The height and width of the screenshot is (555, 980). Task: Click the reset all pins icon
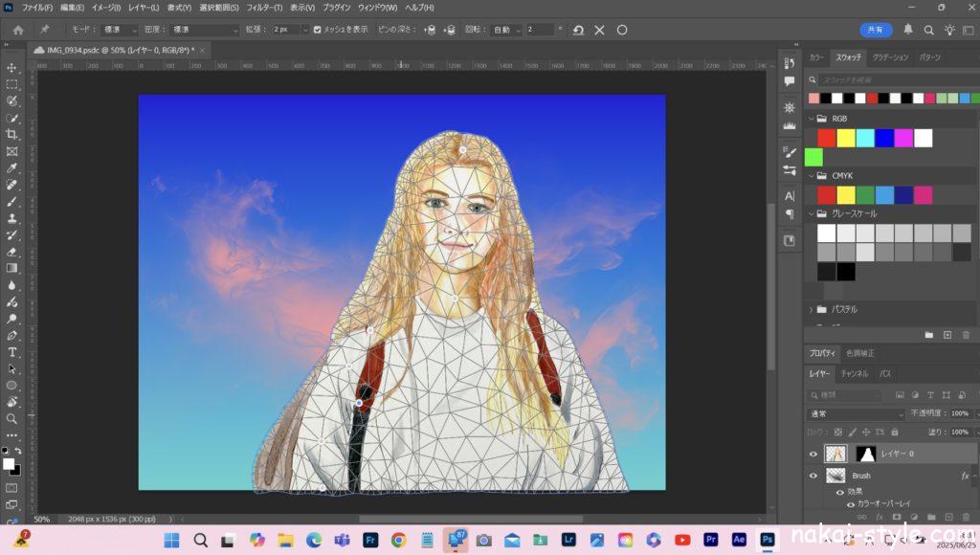pyautogui.click(x=578, y=30)
